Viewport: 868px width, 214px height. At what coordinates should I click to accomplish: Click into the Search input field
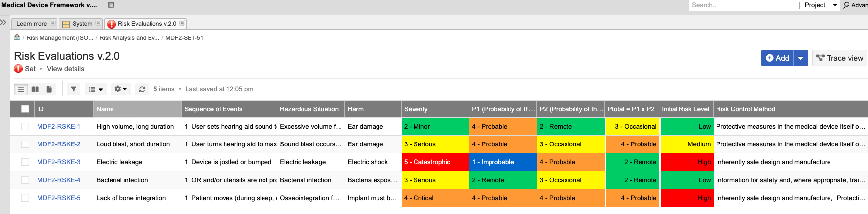click(x=743, y=5)
